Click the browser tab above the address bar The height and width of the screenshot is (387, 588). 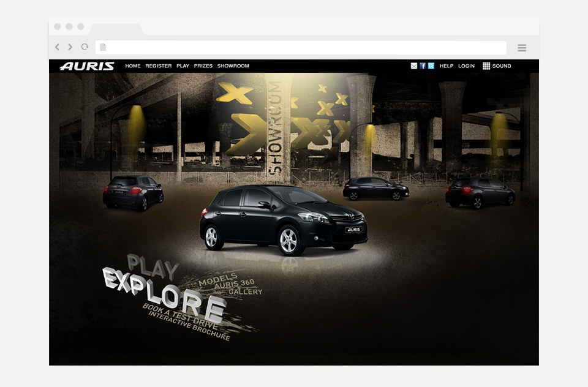[116, 29]
